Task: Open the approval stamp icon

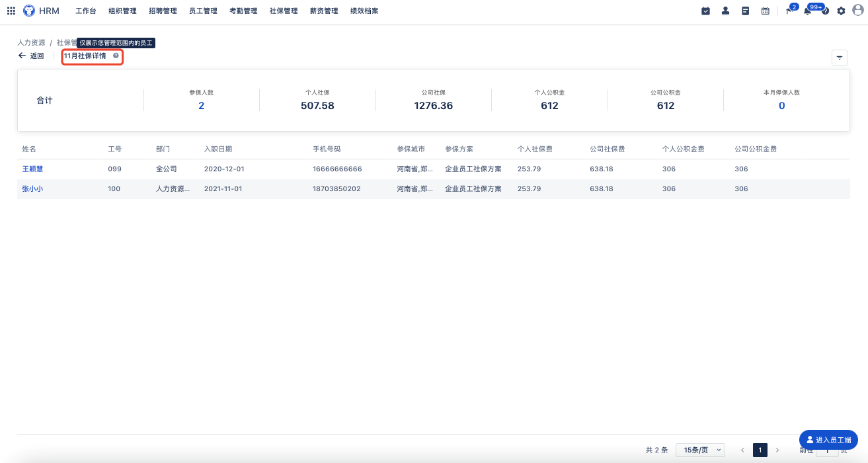Action: pos(726,11)
